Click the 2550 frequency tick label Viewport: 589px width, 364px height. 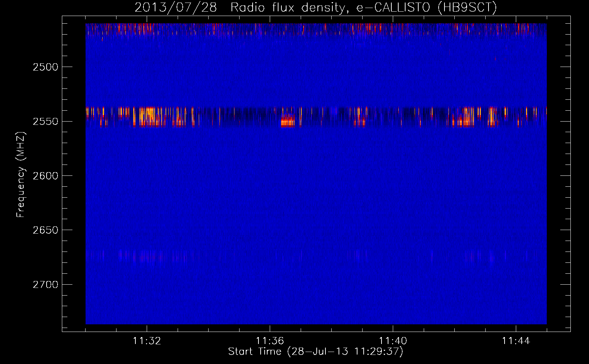click(46, 122)
